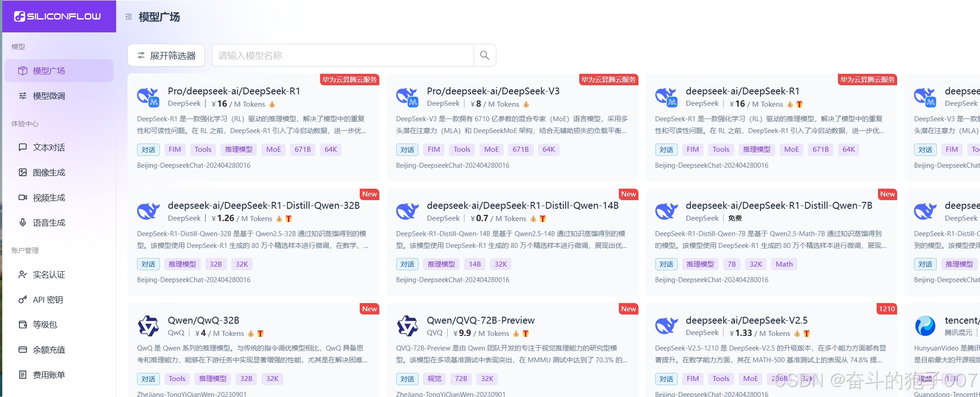Click the gift icon on DeepSeek-V2.5 price line
Image resolution: width=980 pixels, height=397 pixels.
point(806,334)
